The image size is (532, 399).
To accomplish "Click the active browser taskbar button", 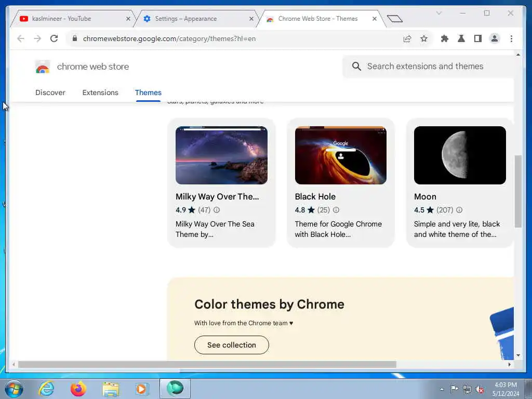I will (175, 389).
